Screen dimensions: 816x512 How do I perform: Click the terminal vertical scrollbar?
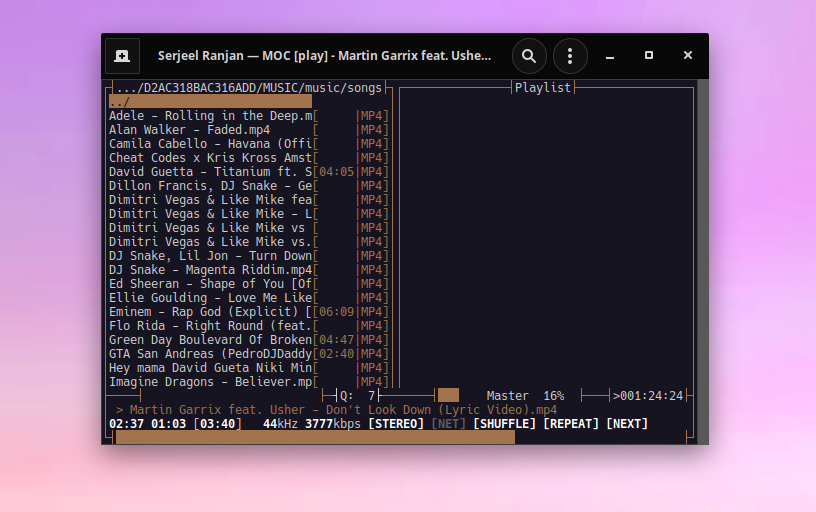(x=703, y=262)
